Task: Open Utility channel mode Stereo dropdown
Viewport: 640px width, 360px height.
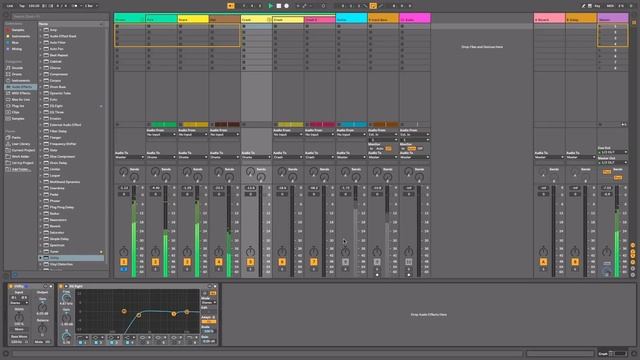Action: pos(19,303)
